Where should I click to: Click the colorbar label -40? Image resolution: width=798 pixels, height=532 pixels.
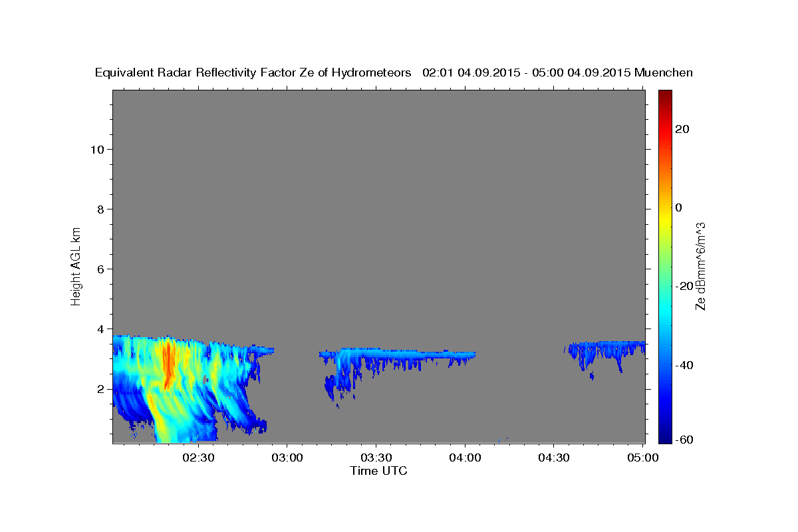pos(684,364)
